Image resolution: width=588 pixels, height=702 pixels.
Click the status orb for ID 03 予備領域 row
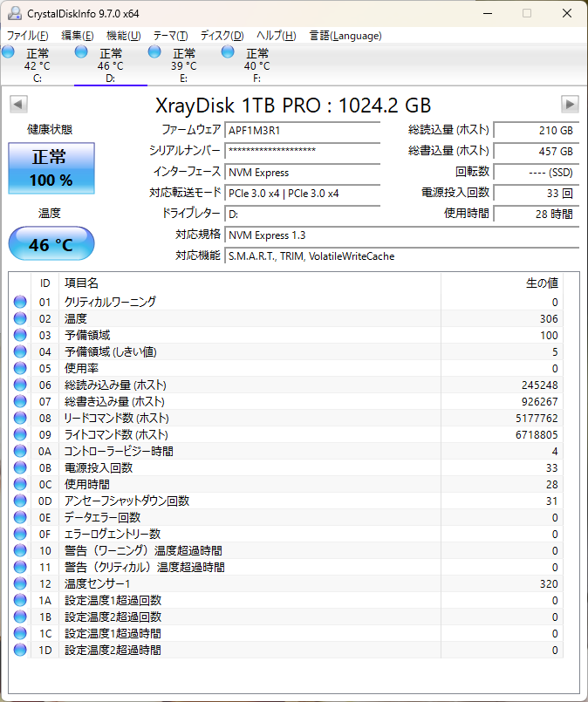click(20, 335)
